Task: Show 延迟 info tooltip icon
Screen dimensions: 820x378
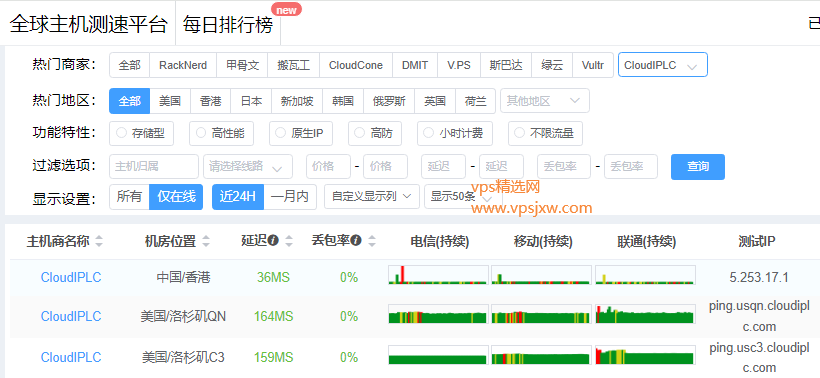Action: 273,240
